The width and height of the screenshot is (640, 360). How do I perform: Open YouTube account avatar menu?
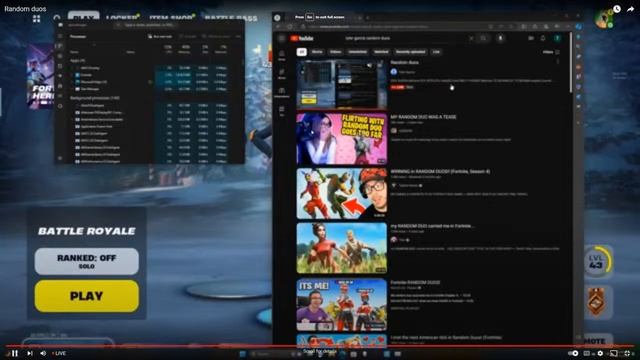[x=558, y=38]
